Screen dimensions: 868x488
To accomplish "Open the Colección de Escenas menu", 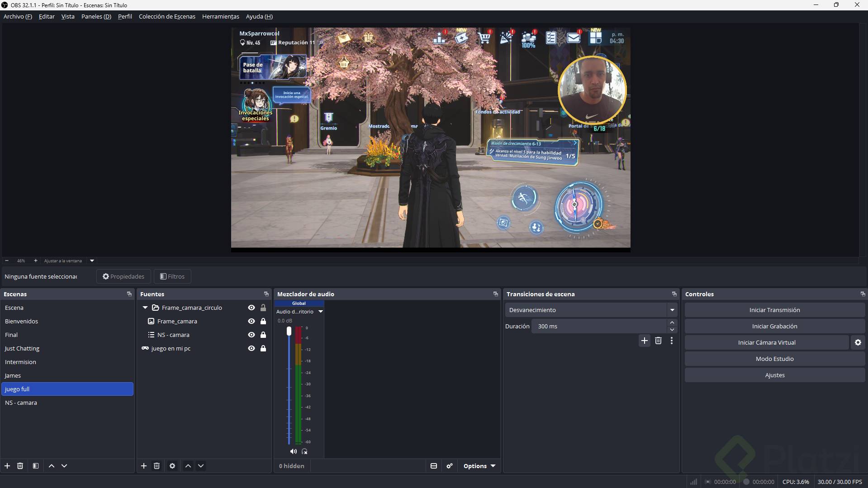I will [x=167, y=16].
